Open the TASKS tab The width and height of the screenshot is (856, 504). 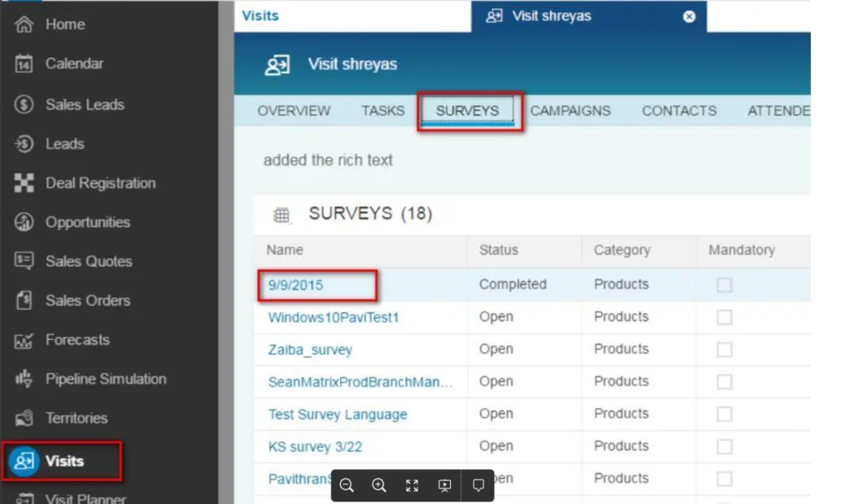[x=384, y=111]
